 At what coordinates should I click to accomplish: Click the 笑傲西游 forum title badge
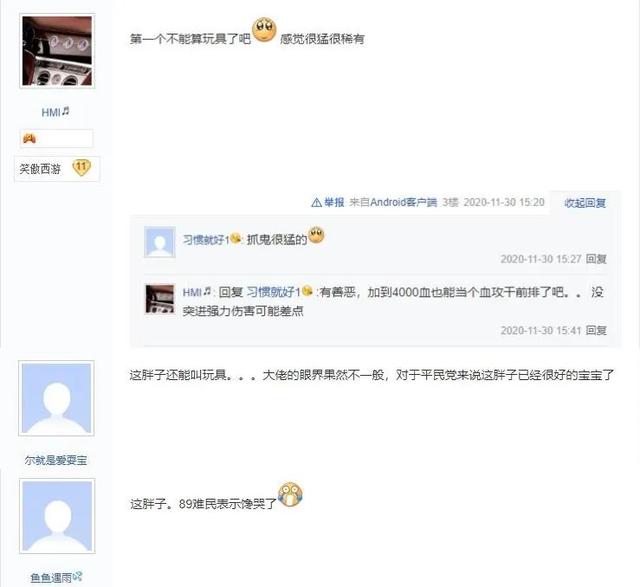pos(40,169)
